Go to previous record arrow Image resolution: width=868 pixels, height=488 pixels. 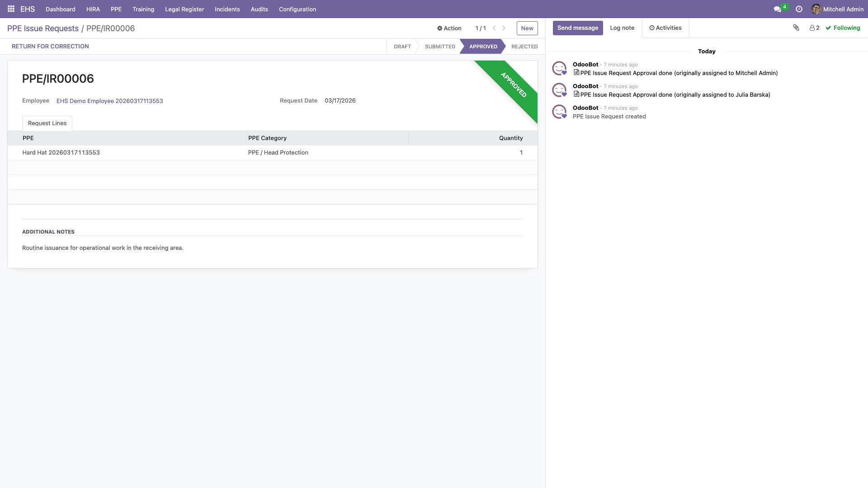[x=494, y=28]
